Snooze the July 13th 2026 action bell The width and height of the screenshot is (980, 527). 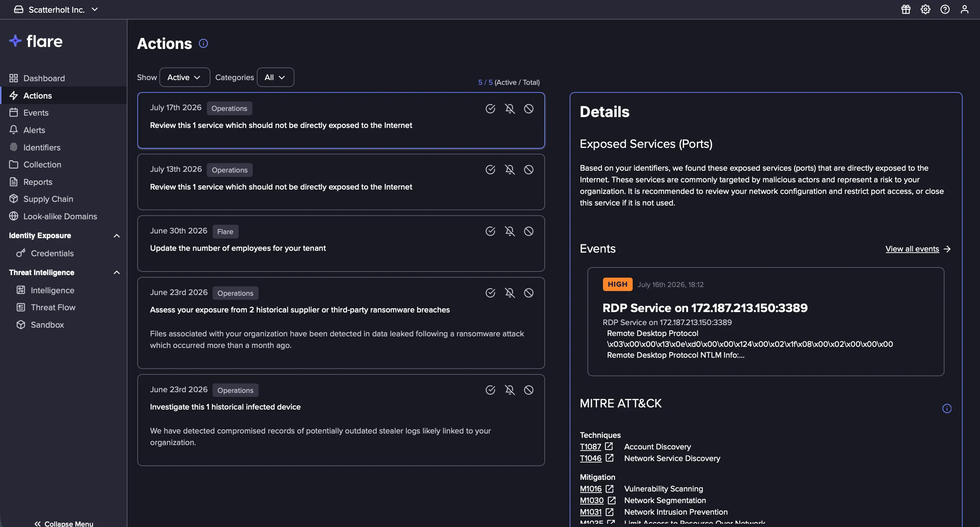[x=510, y=170]
